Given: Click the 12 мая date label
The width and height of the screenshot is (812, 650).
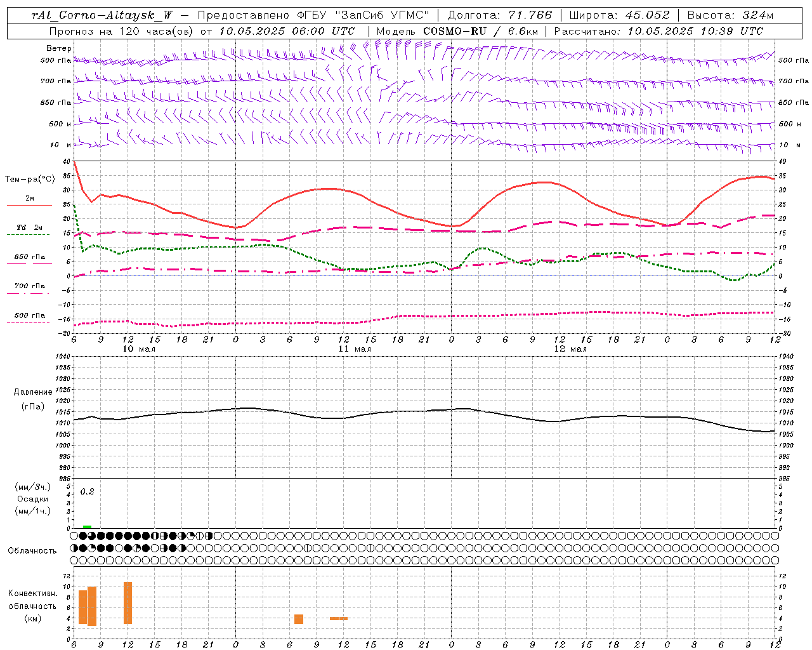Looking at the screenshot, I should click(x=570, y=349).
